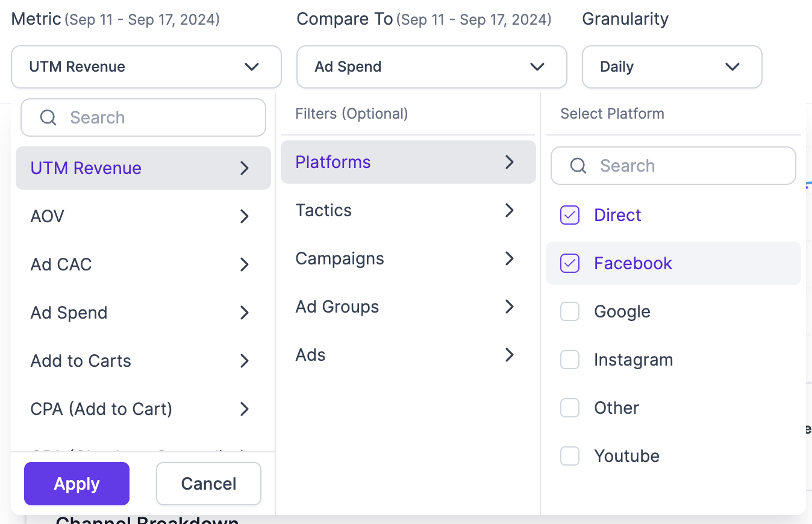Choose the Ad Spend metric item
The width and height of the screenshot is (812, 524).
point(69,313)
